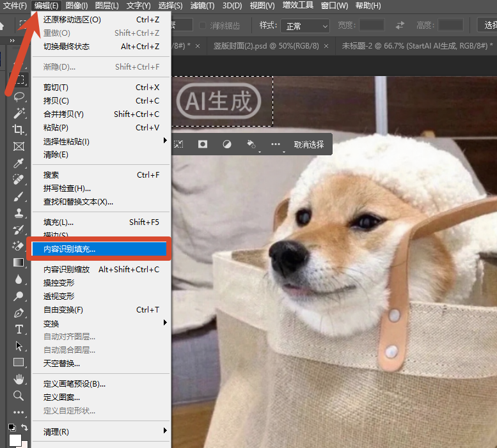
Task: Select the Eyedropper tool
Action: click(19, 163)
